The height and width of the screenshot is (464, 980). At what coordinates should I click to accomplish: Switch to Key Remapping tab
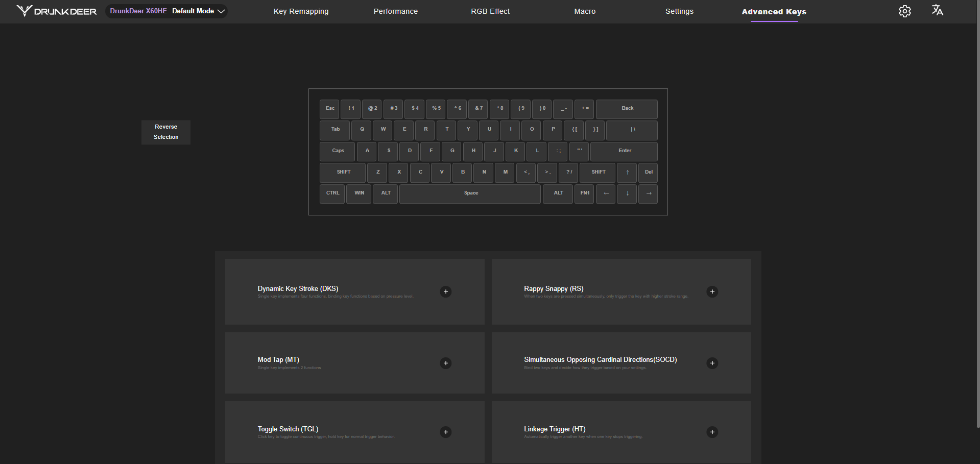[301, 11]
